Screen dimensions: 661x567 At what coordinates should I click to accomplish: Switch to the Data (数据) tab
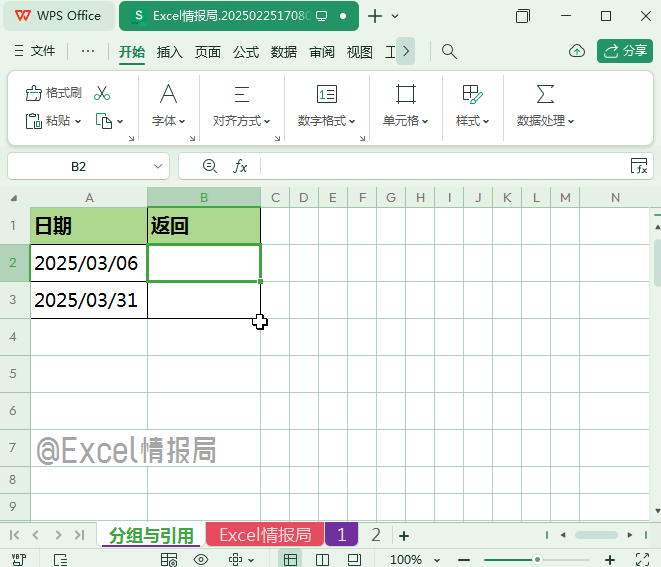click(x=284, y=52)
